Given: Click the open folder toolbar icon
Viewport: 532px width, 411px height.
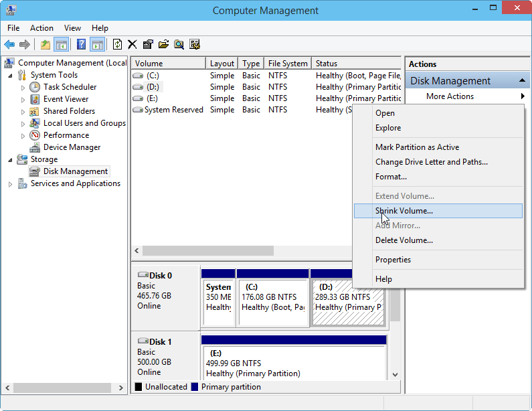Looking at the screenshot, I should 163,45.
